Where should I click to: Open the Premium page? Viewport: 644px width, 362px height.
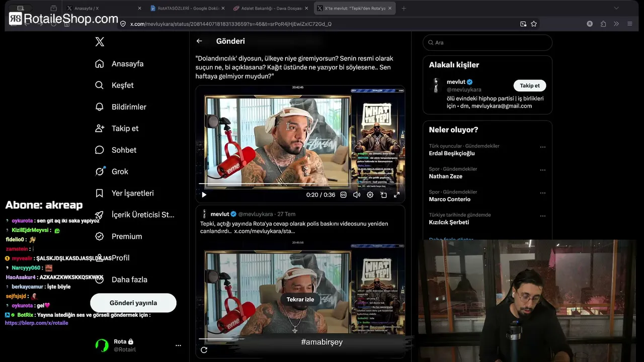[127, 236]
